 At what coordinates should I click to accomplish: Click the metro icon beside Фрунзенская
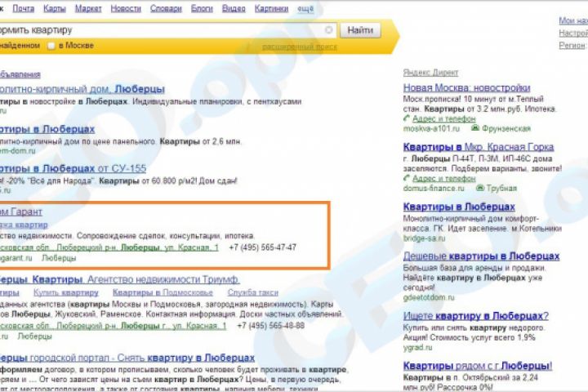475,128
